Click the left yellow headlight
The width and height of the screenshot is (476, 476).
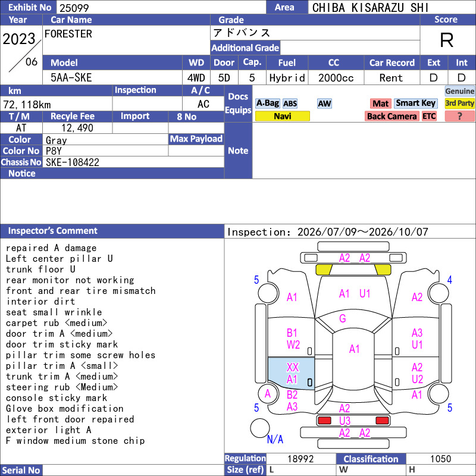(x=324, y=270)
